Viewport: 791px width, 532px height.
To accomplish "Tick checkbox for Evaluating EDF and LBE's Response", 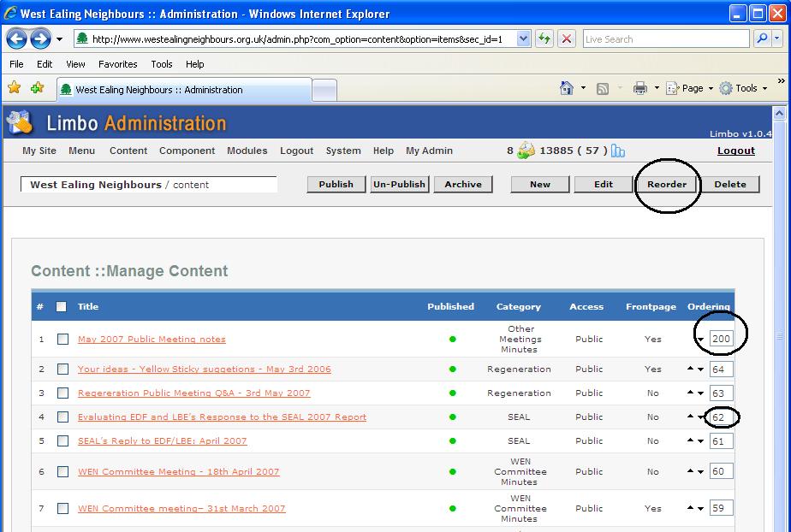I will click(62, 417).
